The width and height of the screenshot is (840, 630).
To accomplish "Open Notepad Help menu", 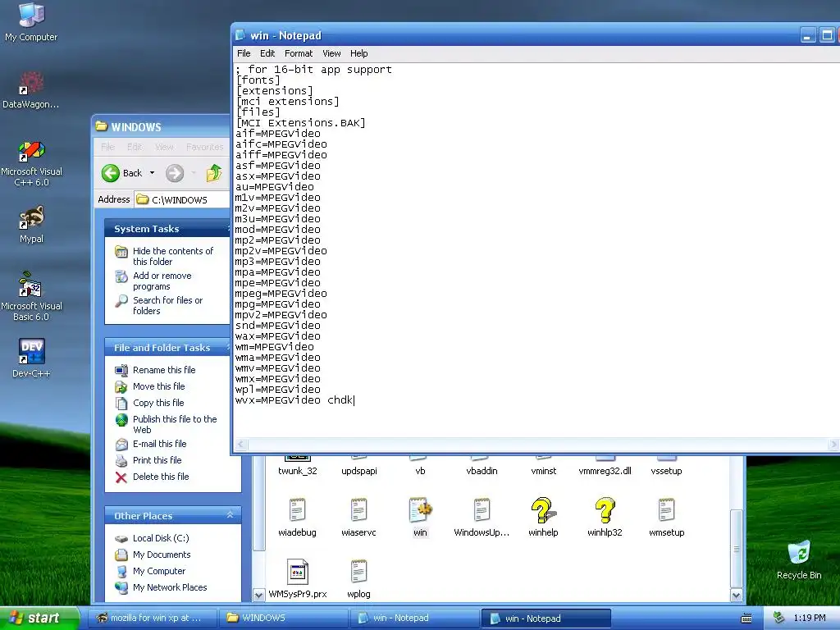I will (359, 53).
